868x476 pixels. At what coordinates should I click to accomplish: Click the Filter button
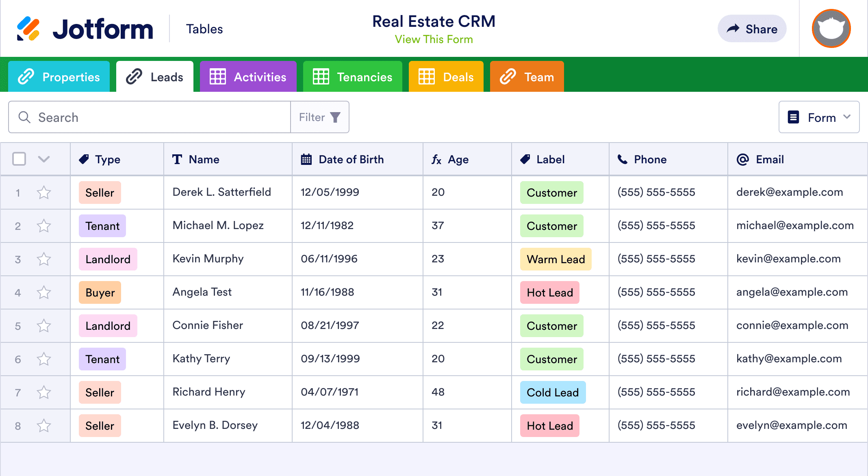coord(320,117)
